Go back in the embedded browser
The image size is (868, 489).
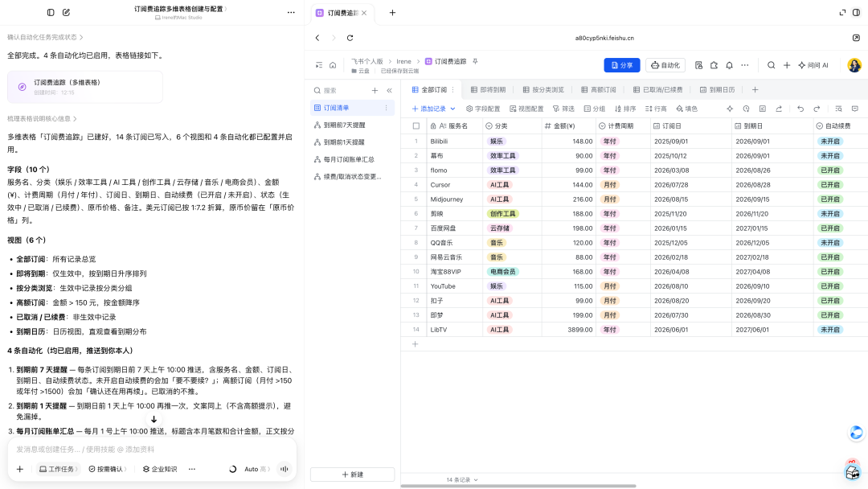pyautogui.click(x=317, y=38)
